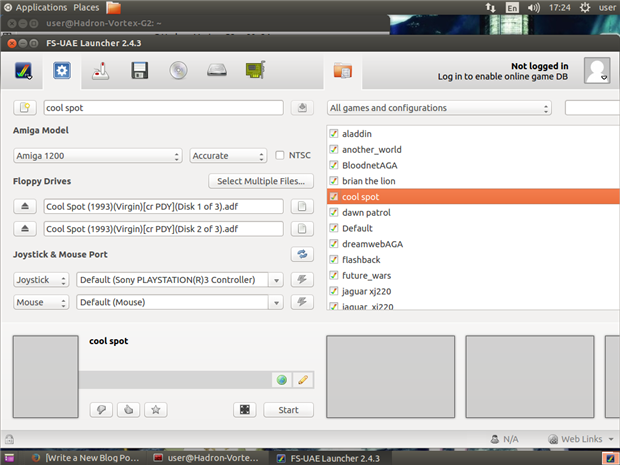Mark game as favorite with star
Image resolution: width=620 pixels, height=465 pixels.
tap(156, 410)
